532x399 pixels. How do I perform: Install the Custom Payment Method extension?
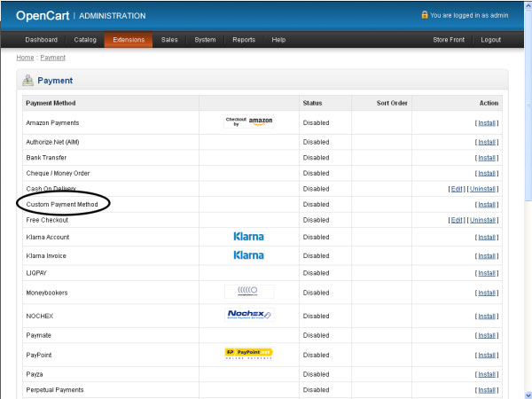(486, 205)
